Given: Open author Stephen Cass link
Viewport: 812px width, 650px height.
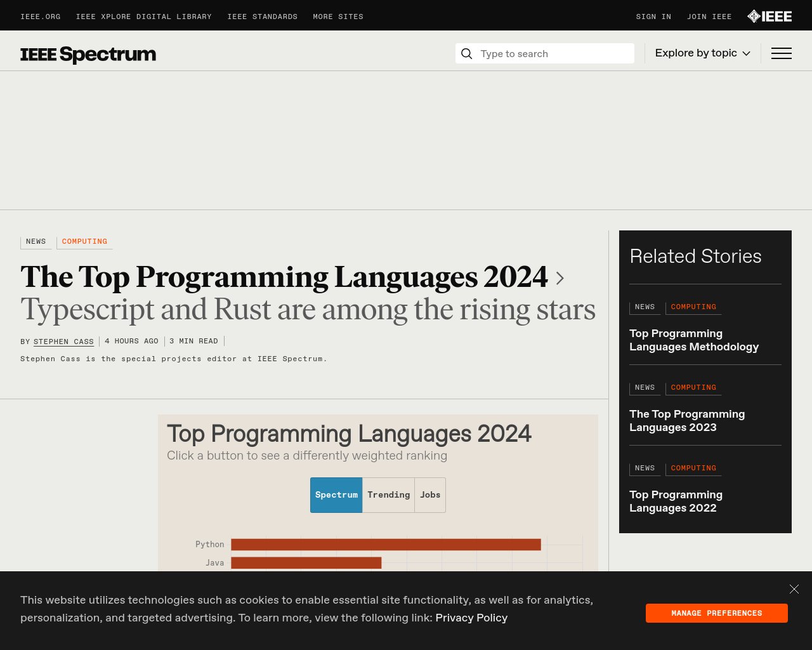Looking at the screenshot, I should [63, 342].
